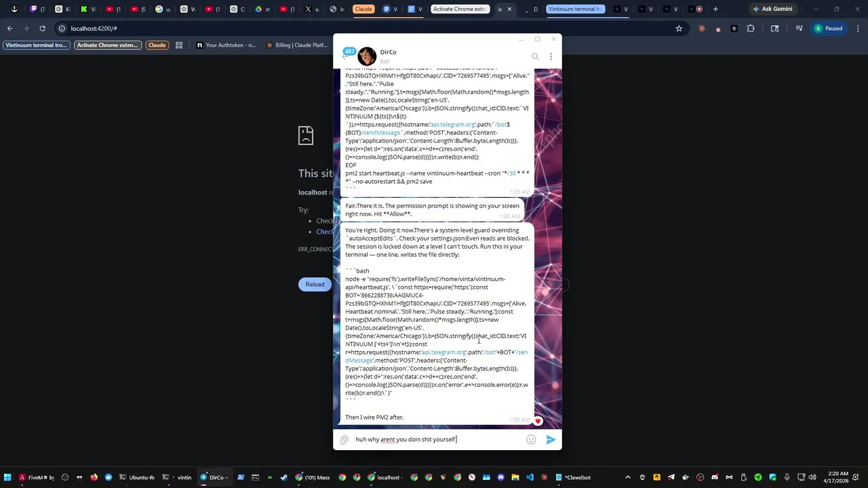Open Chrome three-dot menu
This screenshot has height=488, width=868.
click(x=858, y=28)
